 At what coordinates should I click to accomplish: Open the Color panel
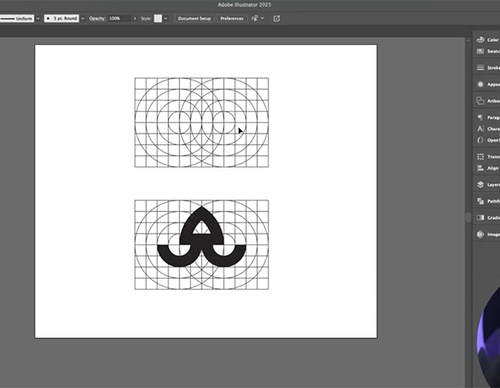pyautogui.click(x=487, y=40)
